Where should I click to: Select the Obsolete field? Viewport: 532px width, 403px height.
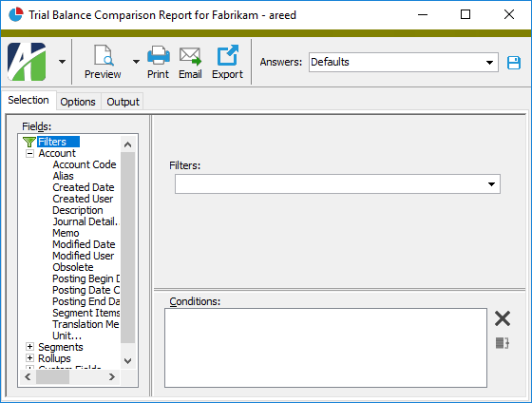point(73,267)
